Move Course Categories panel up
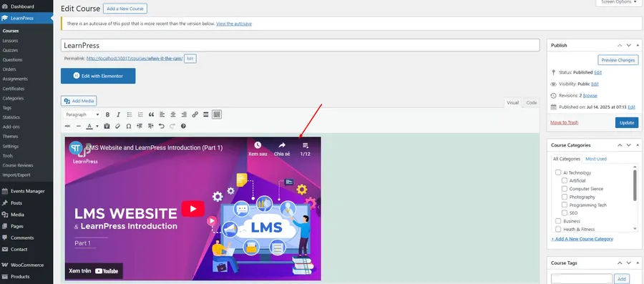Screen dimensions: 644x284 coord(620,145)
